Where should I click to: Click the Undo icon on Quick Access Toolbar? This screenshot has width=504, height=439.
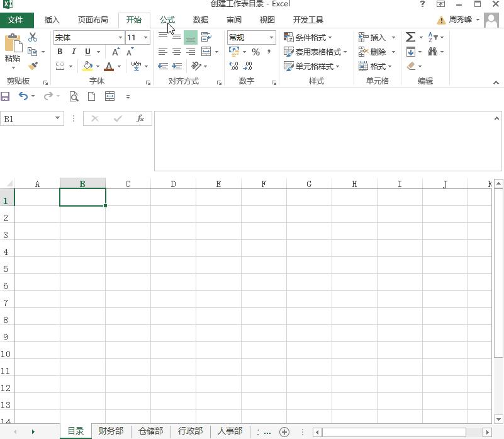click(x=23, y=96)
